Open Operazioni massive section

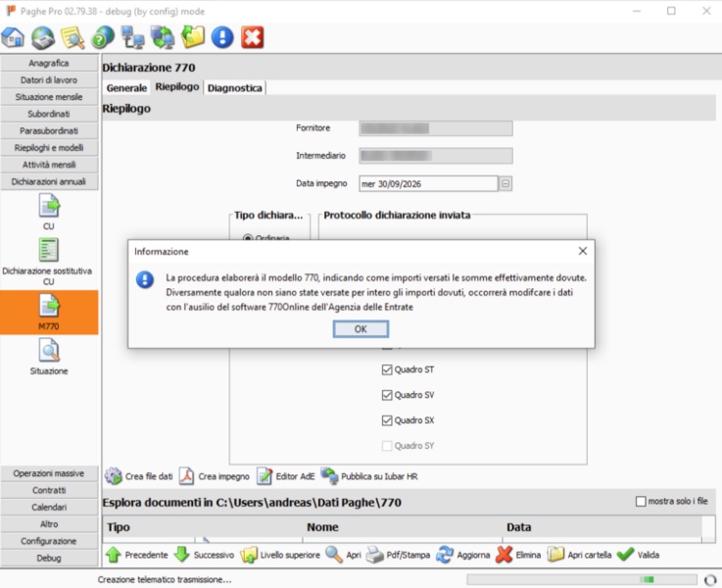tap(49, 473)
